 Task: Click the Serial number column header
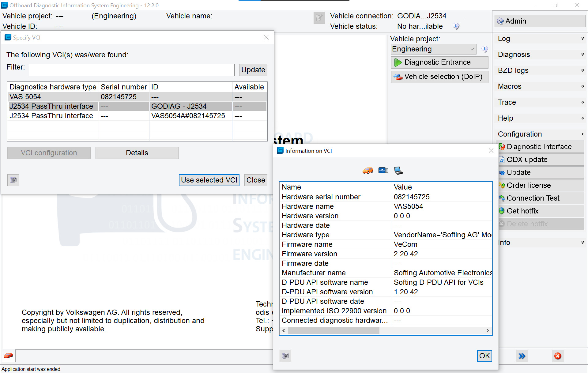[124, 87]
